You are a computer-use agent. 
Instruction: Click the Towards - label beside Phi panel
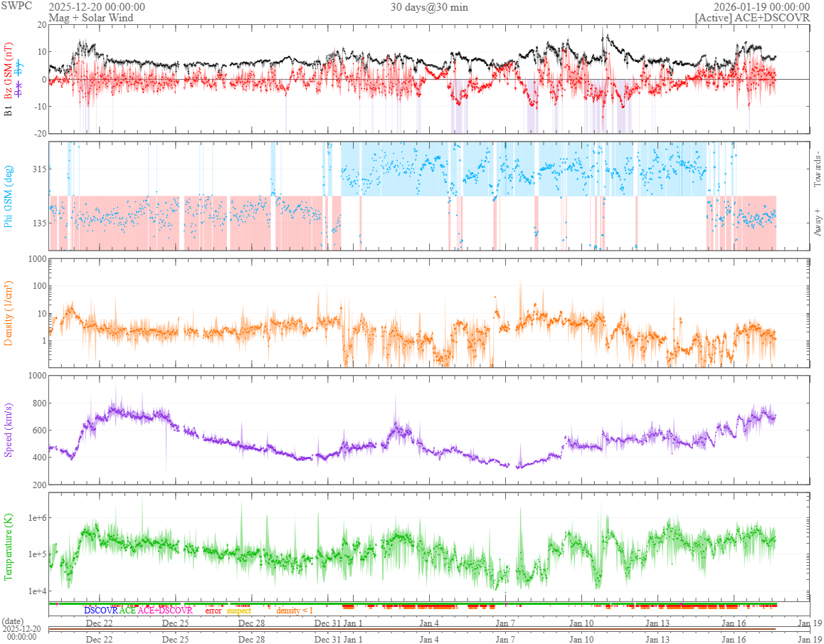(x=817, y=169)
